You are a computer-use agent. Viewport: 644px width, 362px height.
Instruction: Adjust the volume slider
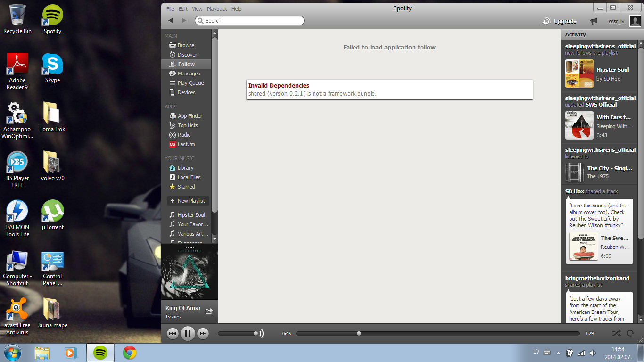click(238, 333)
